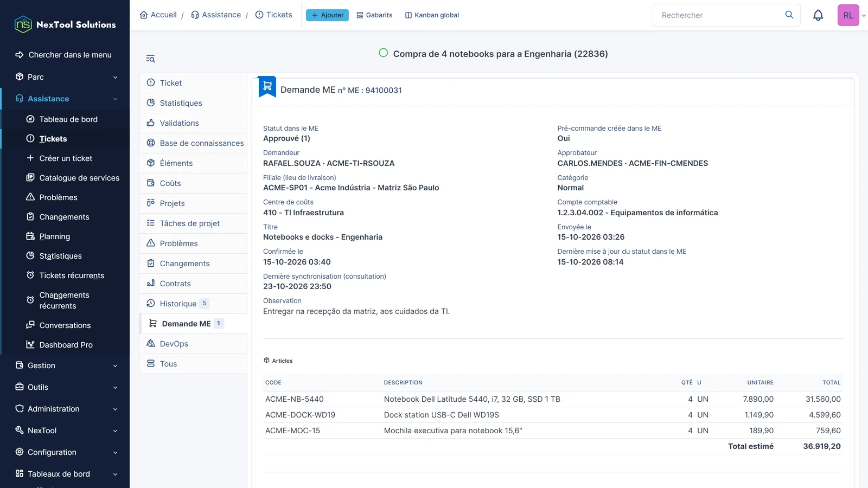Image resolution: width=868 pixels, height=488 pixels.
Task: Click the Demande ME cart icon
Action: (x=267, y=87)
